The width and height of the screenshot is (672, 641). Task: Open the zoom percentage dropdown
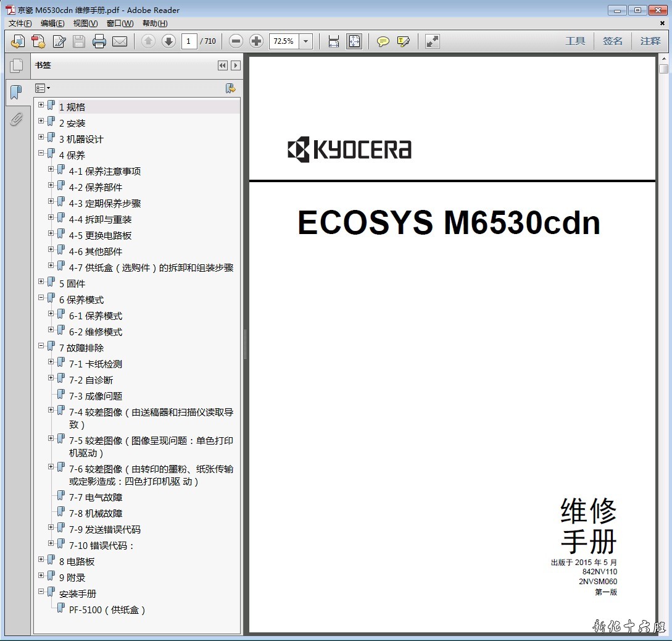click(306, 41)
